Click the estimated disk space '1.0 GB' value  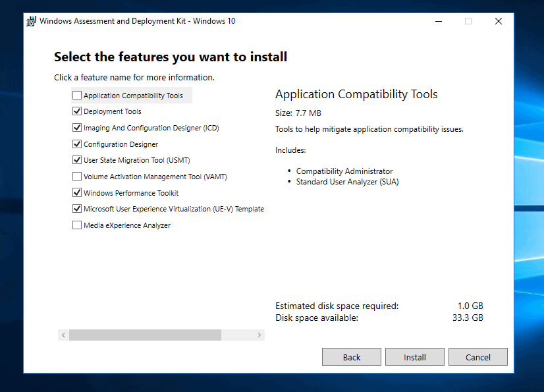click(x=470, y=306)
